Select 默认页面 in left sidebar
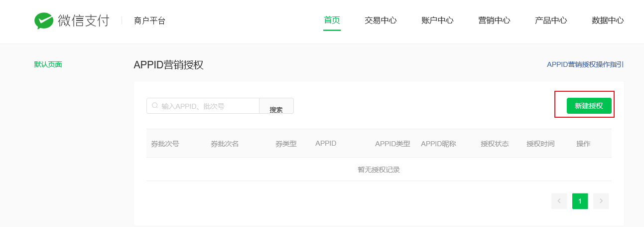Image resolution: width=644 pixels, height=227 pixels. tap(48, 64)
